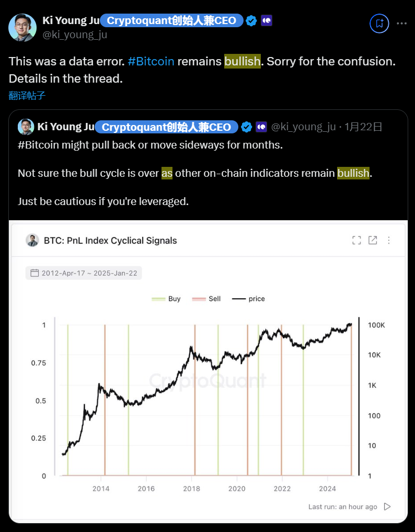The image size is (415, 532).
Task: Open the chart's vertical three-dot menu
Action: [388, 240]
